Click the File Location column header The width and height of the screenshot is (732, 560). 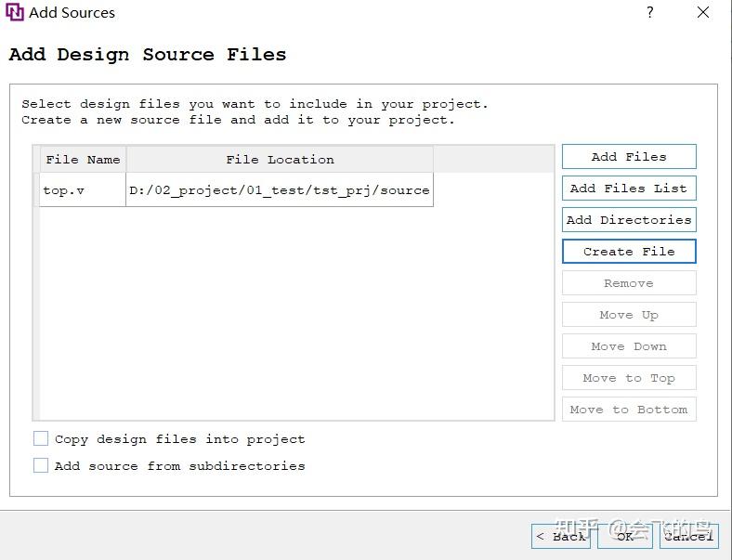click(x=280, y=160)
